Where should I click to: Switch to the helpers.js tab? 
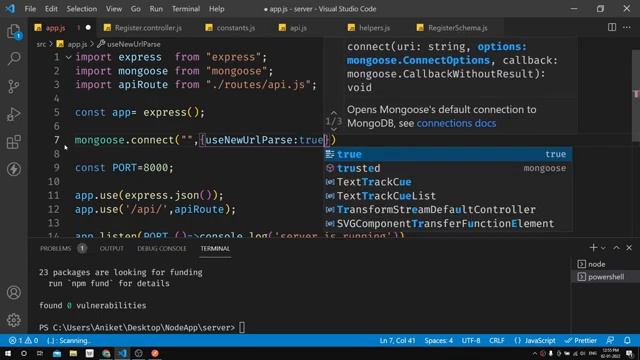(x=374, y=28)
